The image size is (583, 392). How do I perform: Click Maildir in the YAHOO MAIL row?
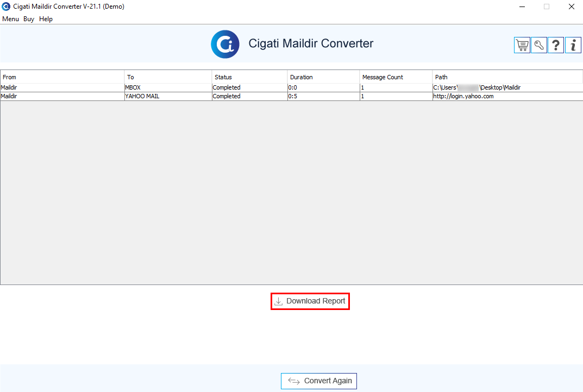pos(62,96)
